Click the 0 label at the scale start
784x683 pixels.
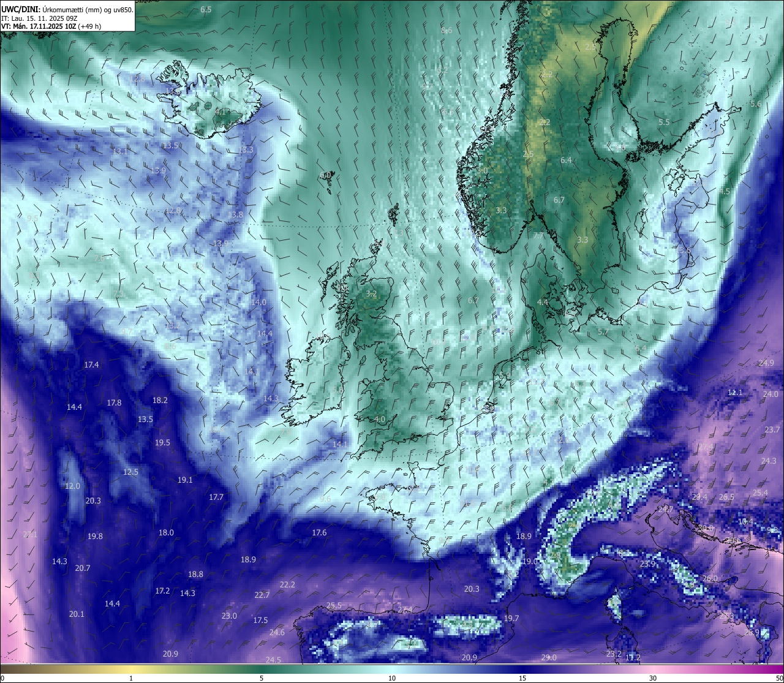tap(2, 678)
